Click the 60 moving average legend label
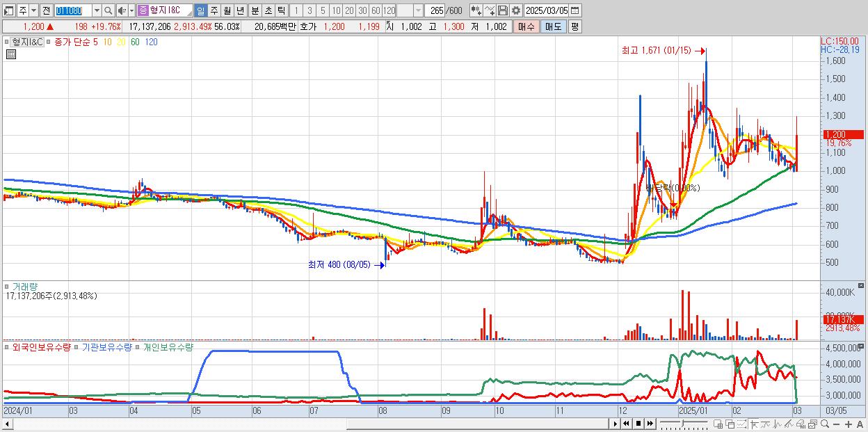 (135, 42)
